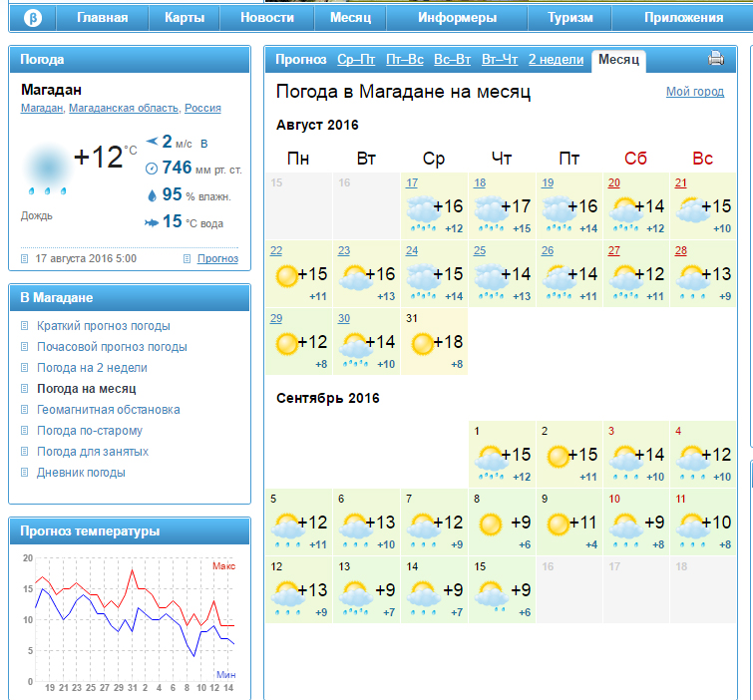
Task: Open the Мой город link
Action: (694, 92)
